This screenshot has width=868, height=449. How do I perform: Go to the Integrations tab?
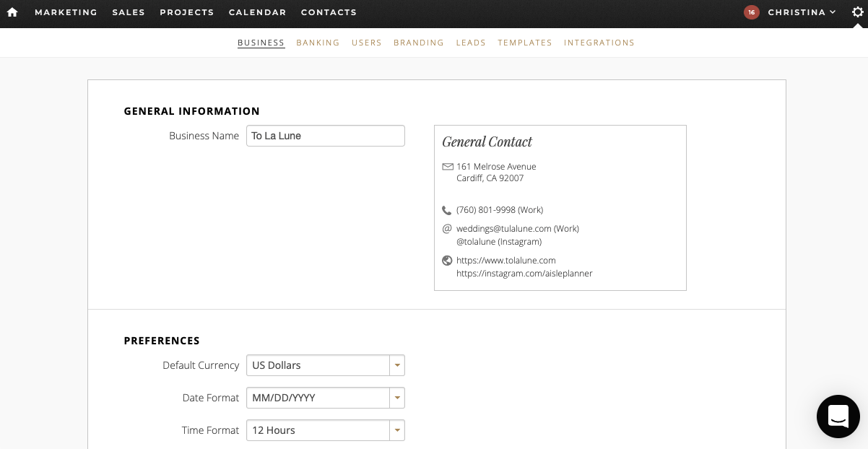point(599,43)
